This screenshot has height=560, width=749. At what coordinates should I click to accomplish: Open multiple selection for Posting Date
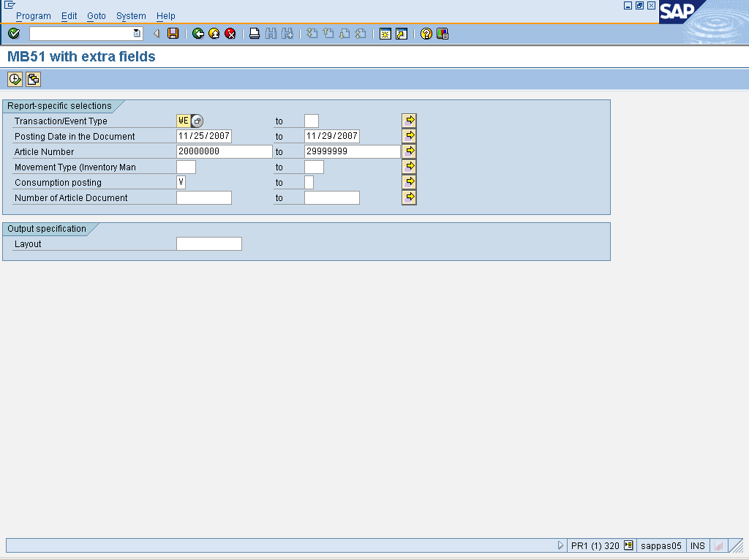click(409, 136)
